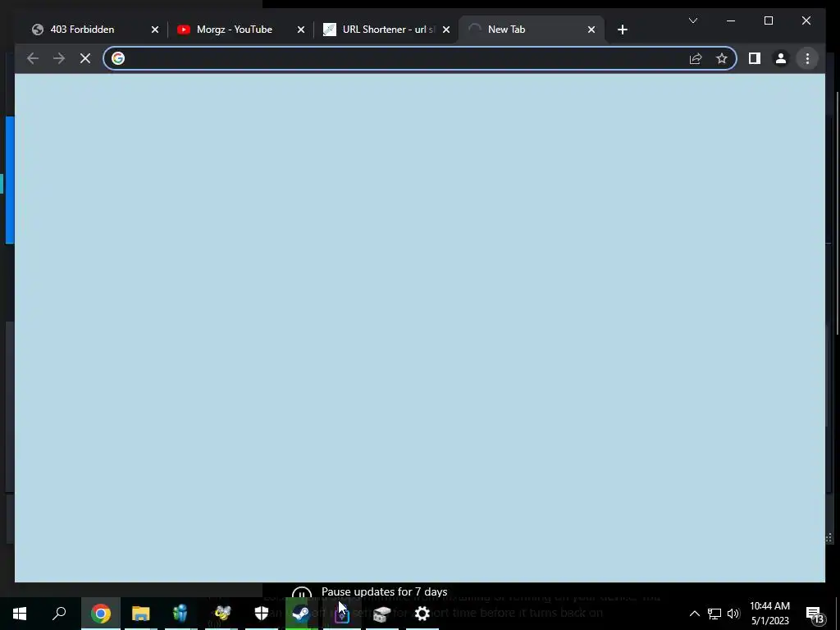
Task: Click Pause updates for 7 days
Action: pyautogui.click(x=384, y=591)
